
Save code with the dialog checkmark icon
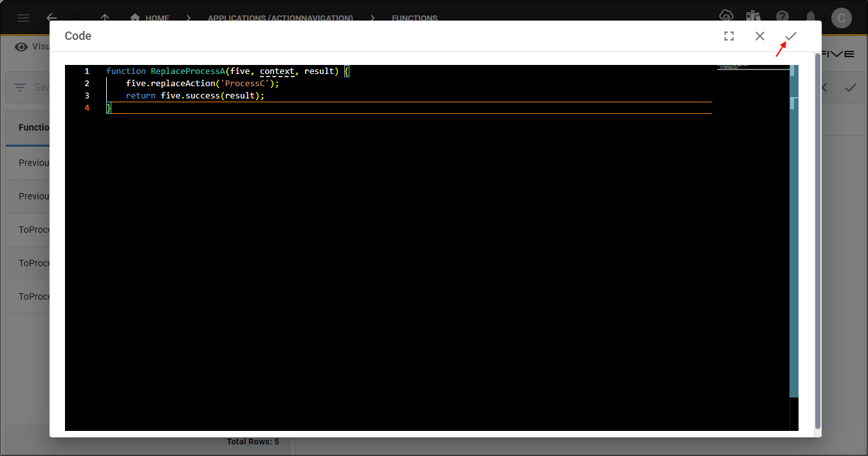click(791, 36)
